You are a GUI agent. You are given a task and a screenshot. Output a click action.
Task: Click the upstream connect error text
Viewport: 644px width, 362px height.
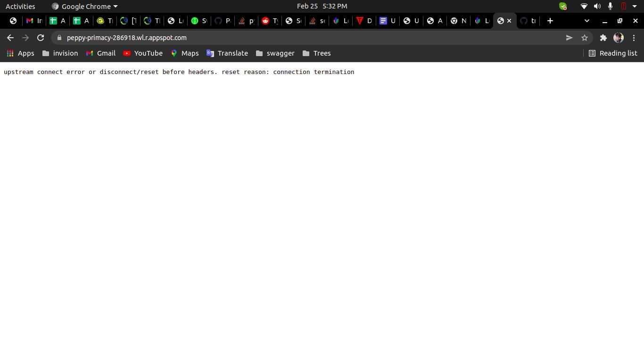click(179, 72)
